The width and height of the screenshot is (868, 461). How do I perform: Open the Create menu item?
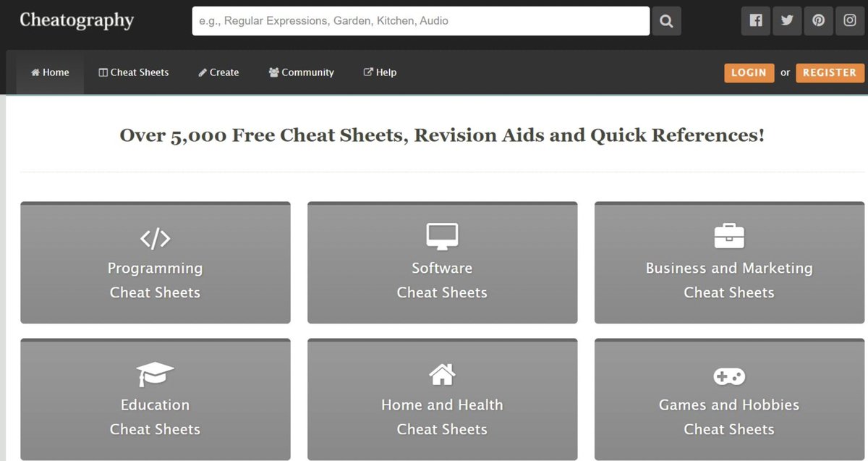point(218,72)
